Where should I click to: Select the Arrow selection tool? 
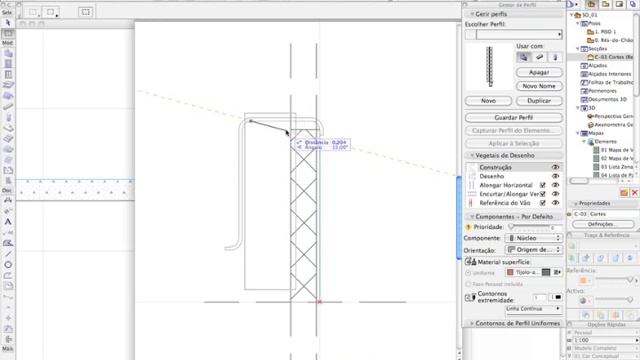8,23
